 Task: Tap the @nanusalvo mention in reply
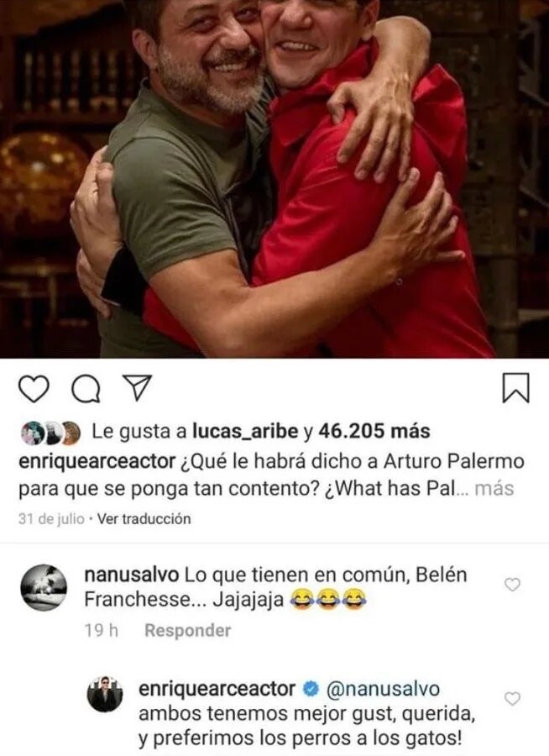tap(383, 689)
